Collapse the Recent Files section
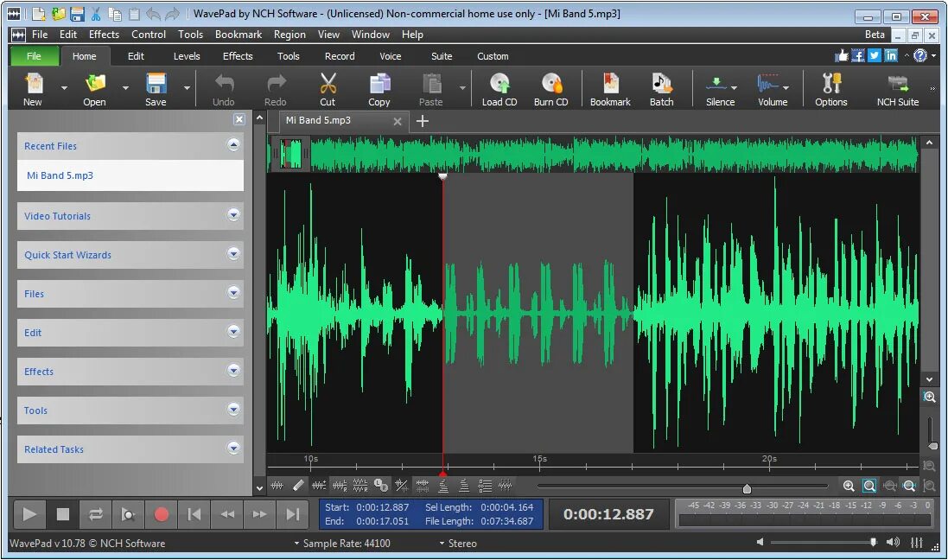 coord(233,144)
